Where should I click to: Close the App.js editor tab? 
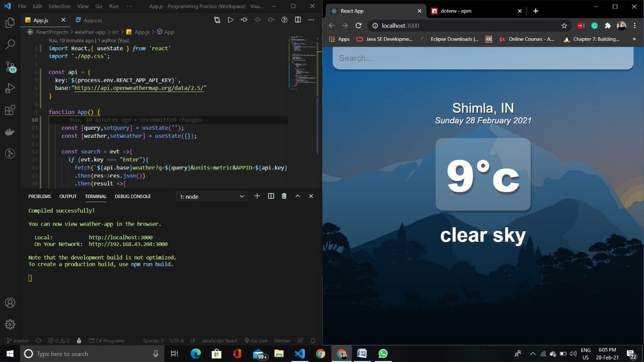(63, 20)
